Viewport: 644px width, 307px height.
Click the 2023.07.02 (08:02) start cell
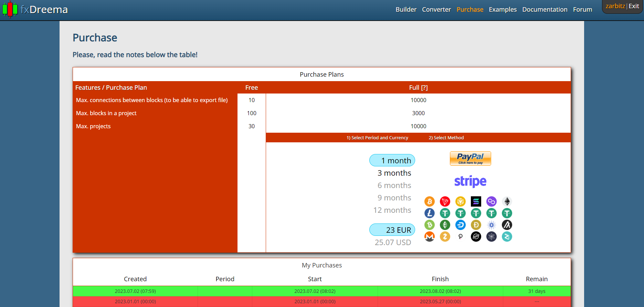tap(315, 291)
